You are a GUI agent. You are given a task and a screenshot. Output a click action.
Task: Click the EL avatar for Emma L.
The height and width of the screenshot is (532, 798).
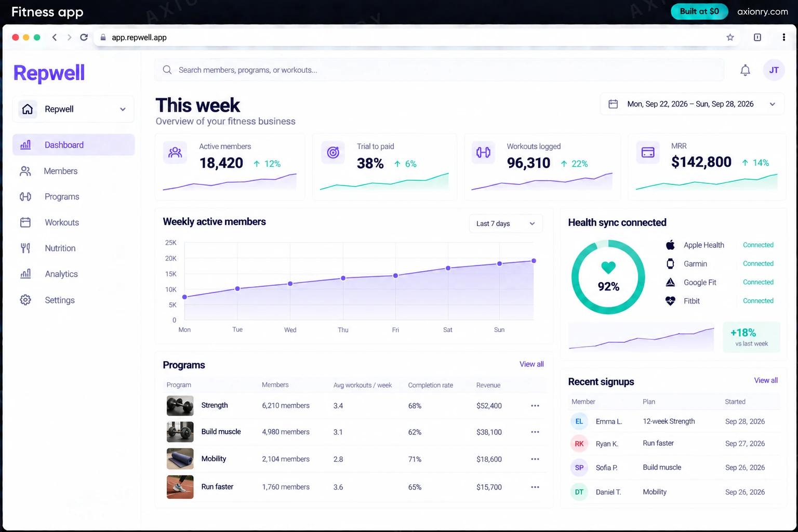click(579, 421)
